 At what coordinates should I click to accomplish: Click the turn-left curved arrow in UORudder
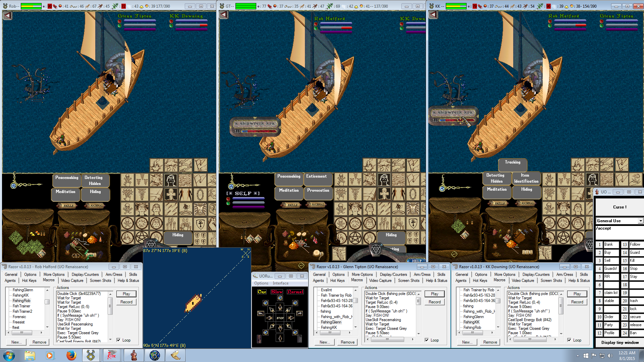(261, 313)
